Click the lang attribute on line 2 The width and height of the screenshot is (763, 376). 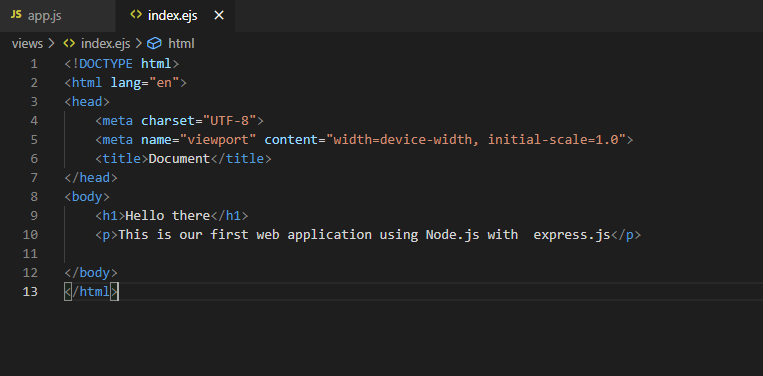coord(126,83)
